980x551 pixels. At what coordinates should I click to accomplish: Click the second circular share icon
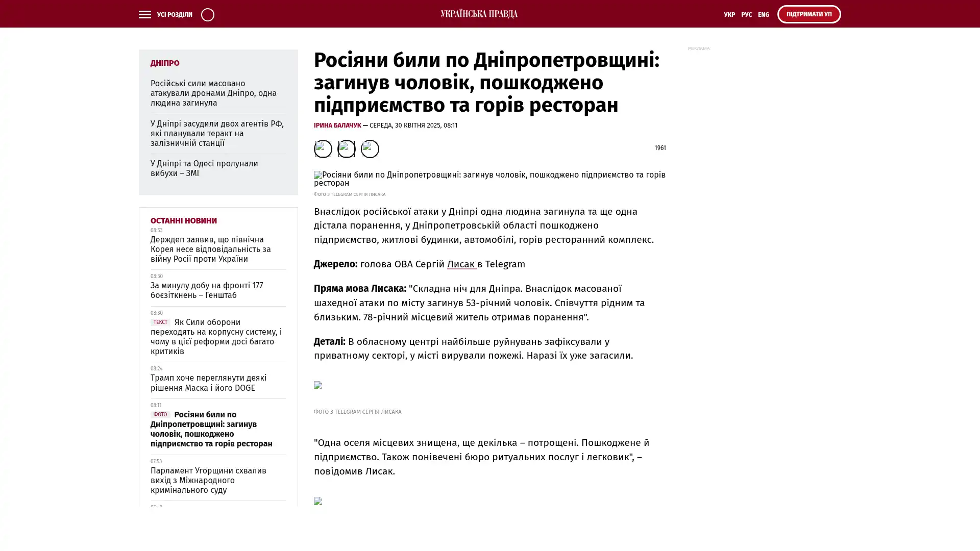click(x=346, y=148)
